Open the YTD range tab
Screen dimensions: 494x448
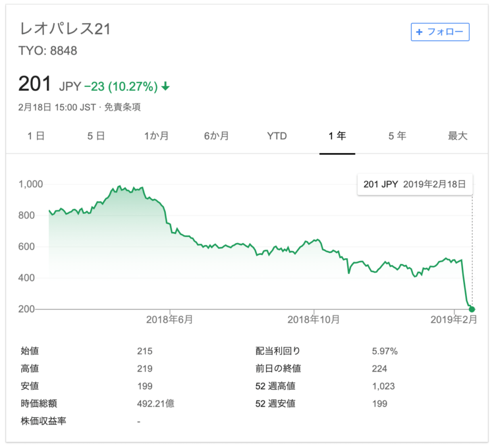[277, 136]
